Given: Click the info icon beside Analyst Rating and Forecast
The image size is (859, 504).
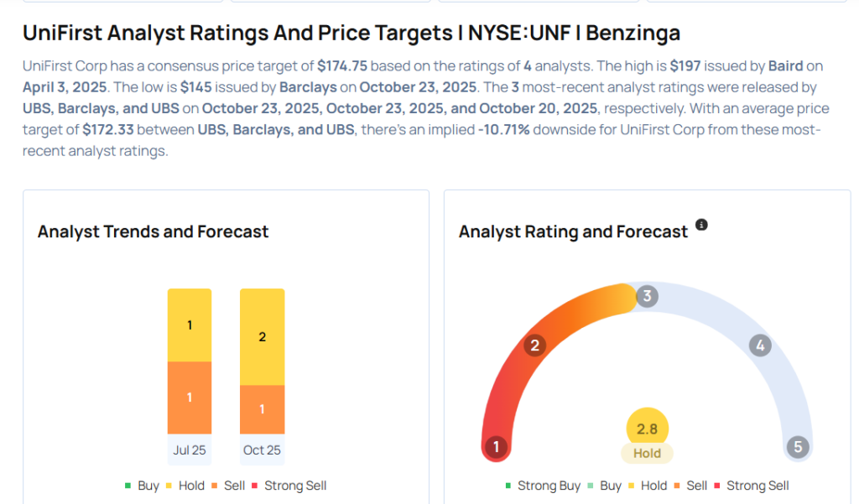Looking at the screenshot, I should 702,225.
